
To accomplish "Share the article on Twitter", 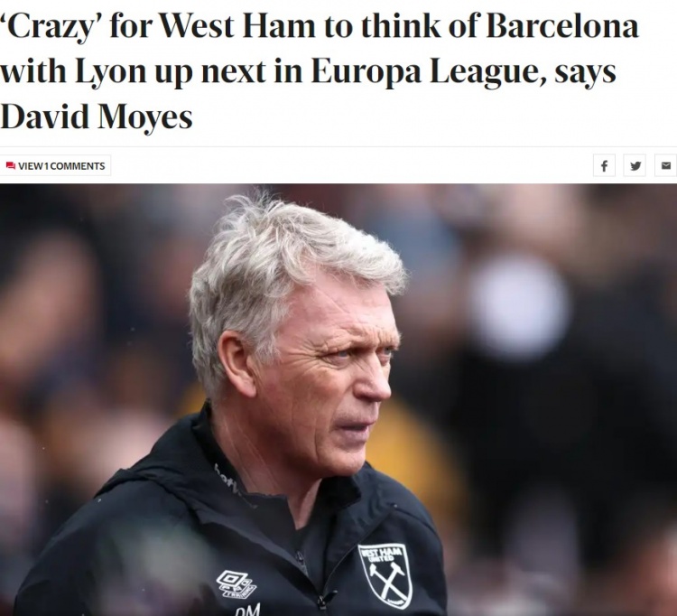I will 635,165.
